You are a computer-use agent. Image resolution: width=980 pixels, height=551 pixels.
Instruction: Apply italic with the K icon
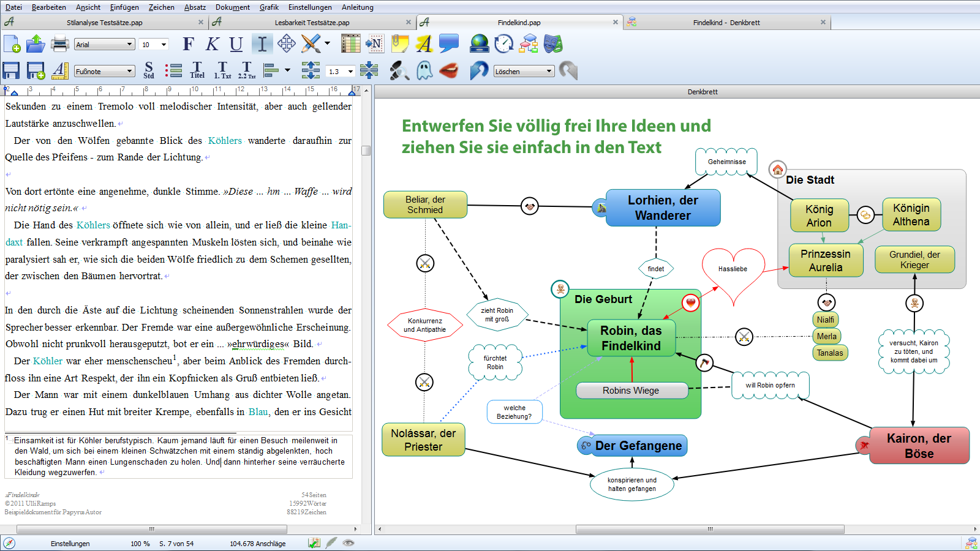pos(212,44)
